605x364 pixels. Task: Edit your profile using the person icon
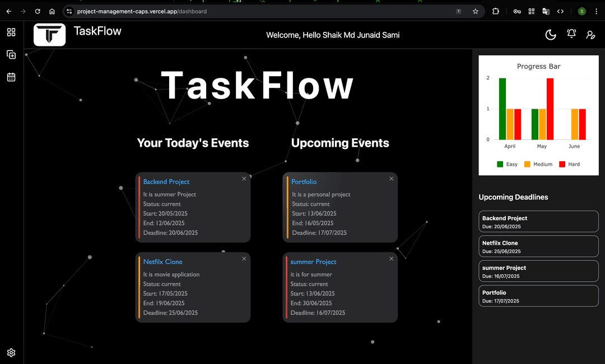click(x=590, y=35)
